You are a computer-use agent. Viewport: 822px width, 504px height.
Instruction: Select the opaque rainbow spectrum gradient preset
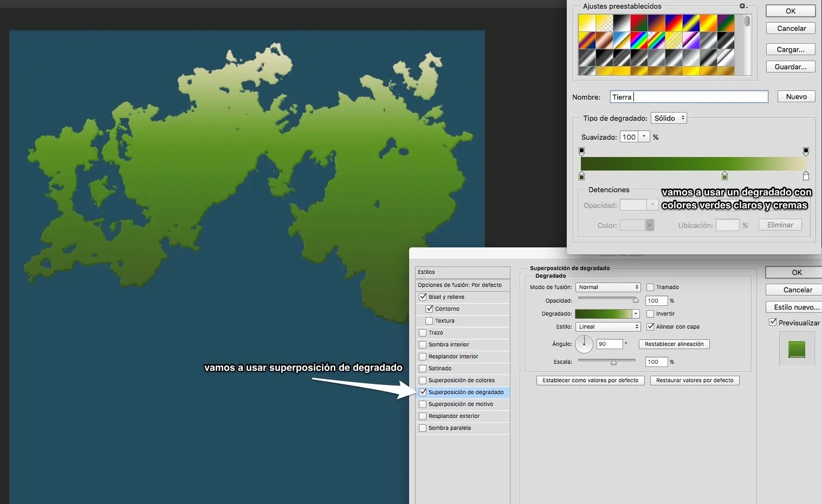click(x=639, y=40)
